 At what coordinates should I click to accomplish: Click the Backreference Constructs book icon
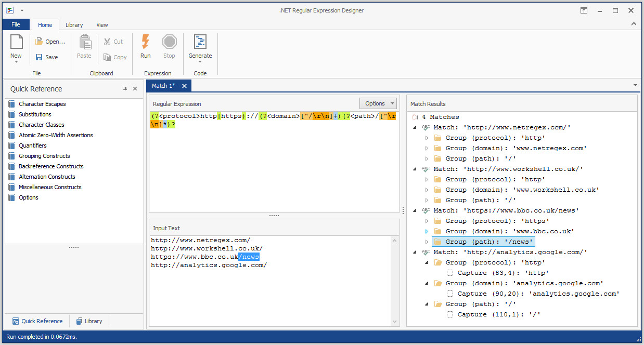(x=12, y=166)
